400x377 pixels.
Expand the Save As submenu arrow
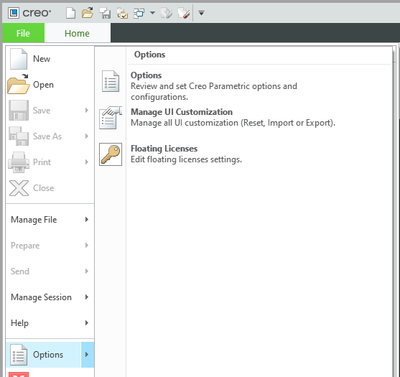click(87, 136)
